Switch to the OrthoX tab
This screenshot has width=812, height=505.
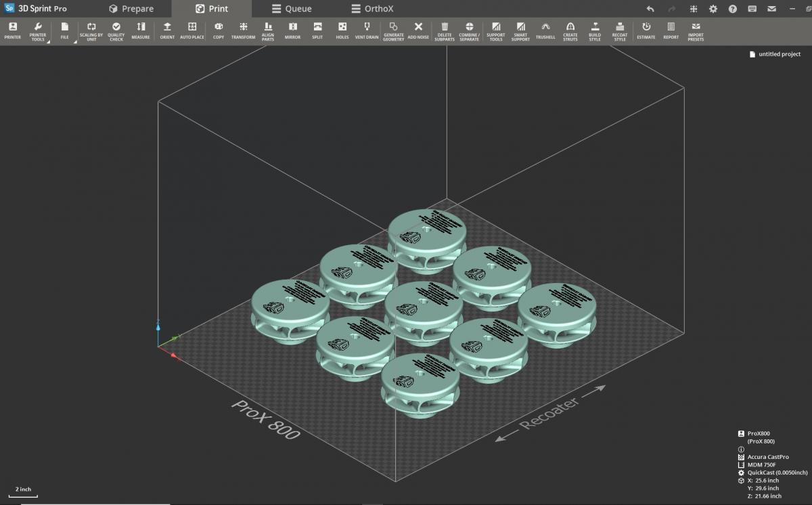click(374, 9)
